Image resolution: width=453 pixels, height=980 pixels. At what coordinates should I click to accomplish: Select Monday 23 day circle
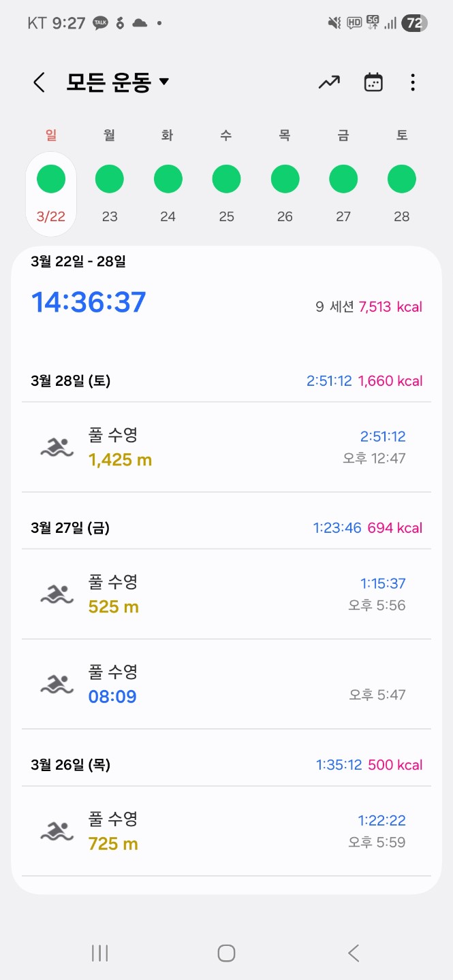109,180
